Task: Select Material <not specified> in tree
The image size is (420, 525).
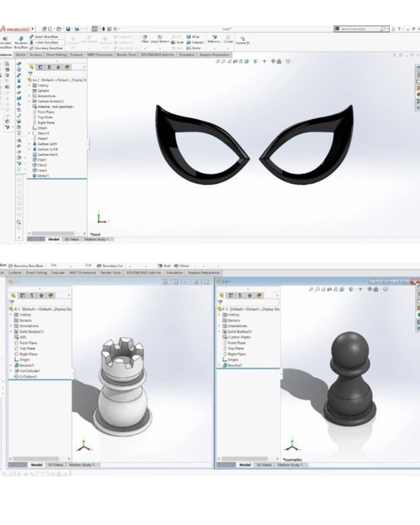Action: (x=53, y=107)
